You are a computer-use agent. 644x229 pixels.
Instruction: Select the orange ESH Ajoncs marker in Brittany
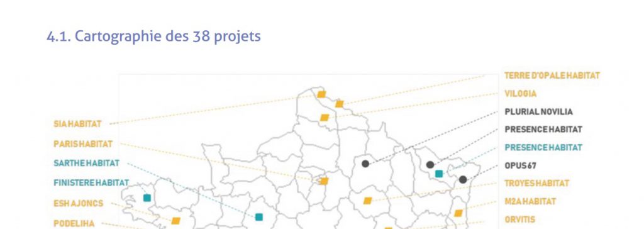click(176, 221)
